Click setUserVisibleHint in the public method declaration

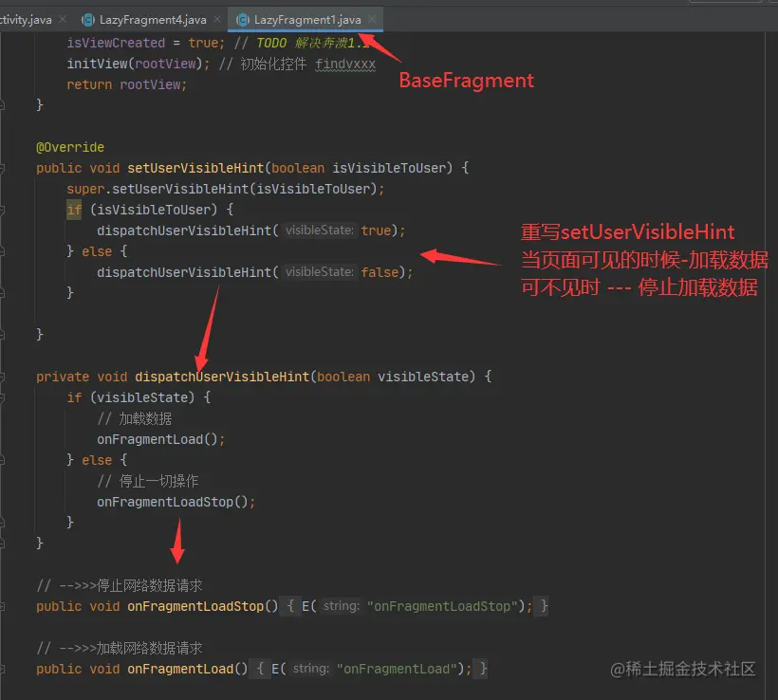pyautogui.click(x=195, y=168)
